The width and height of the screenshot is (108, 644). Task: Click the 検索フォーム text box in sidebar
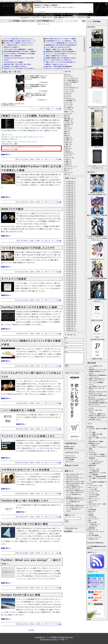click(x=73, y=518)
